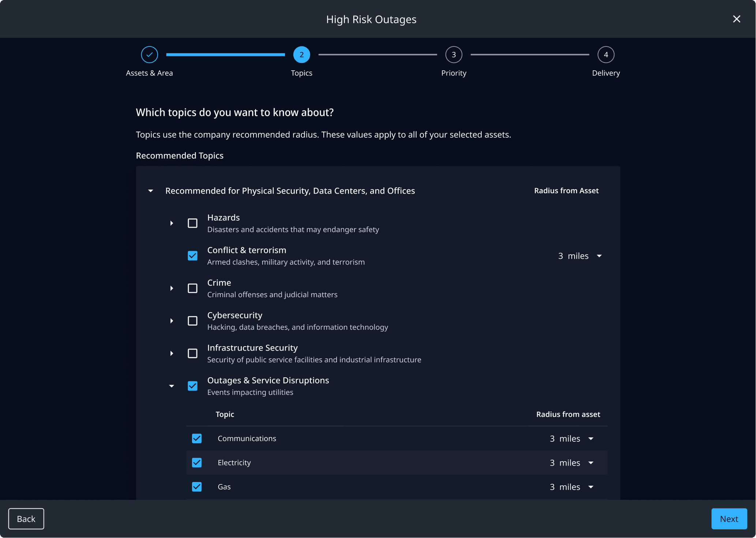Uncheck the Electricity topic
Screen dimensions: 756x538
(x=197, y=463)
